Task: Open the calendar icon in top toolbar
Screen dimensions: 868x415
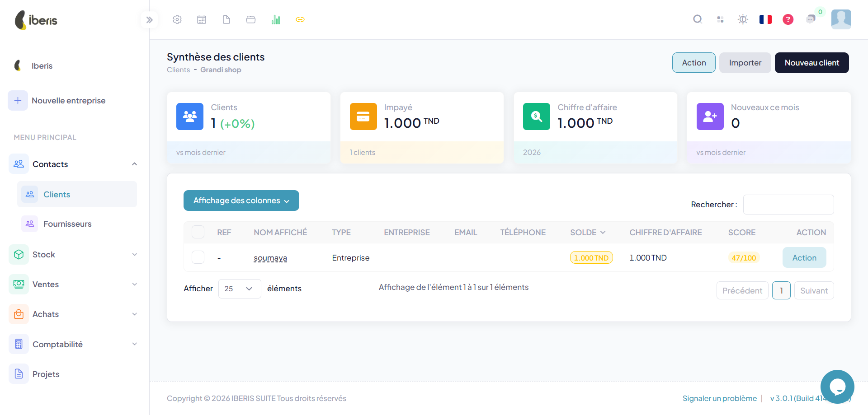Action: (x=202, y=19)
